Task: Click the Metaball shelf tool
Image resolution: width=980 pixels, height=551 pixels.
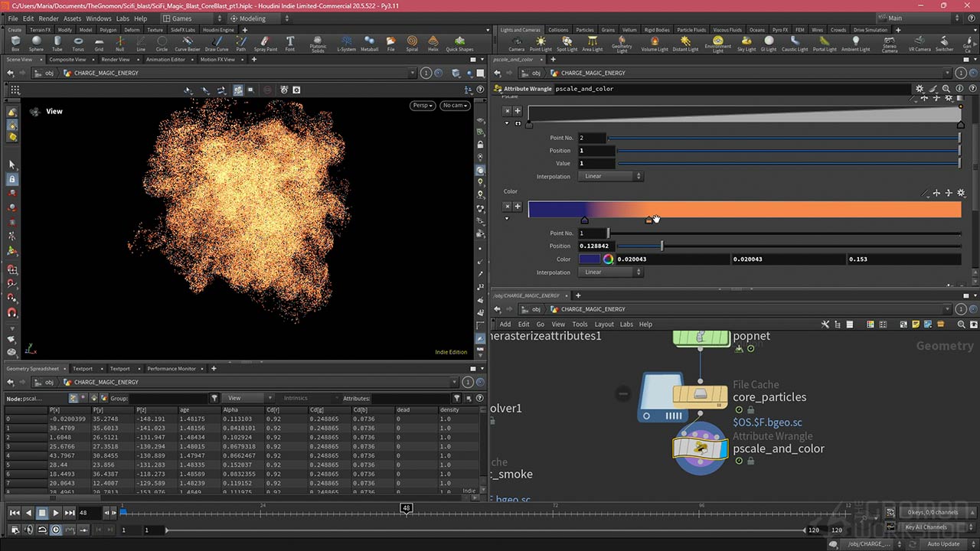Action: (x=369, y=43)
